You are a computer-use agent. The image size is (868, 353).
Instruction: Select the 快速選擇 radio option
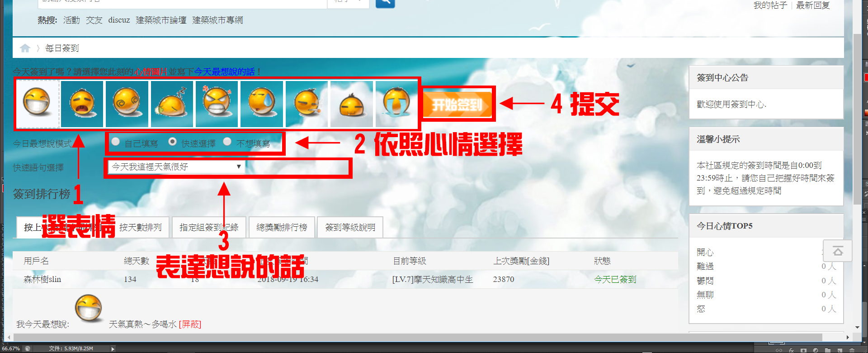(x=172, y=142)
